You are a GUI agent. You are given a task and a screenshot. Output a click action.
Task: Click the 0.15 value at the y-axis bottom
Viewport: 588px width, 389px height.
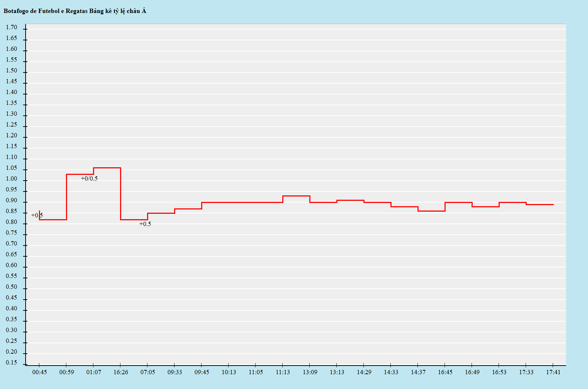pyautogui.click(x=11, y=363)
